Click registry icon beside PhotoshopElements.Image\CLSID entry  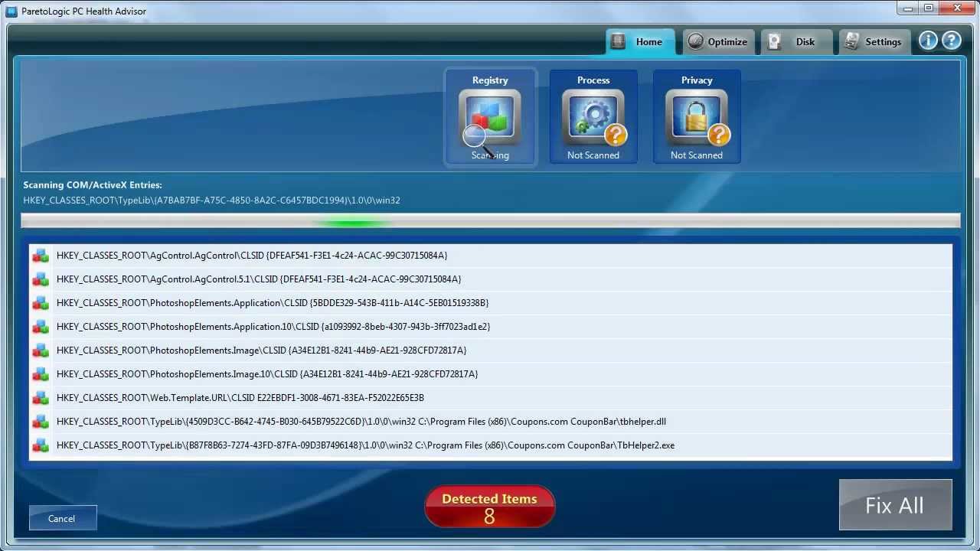(x=41, y=350)
